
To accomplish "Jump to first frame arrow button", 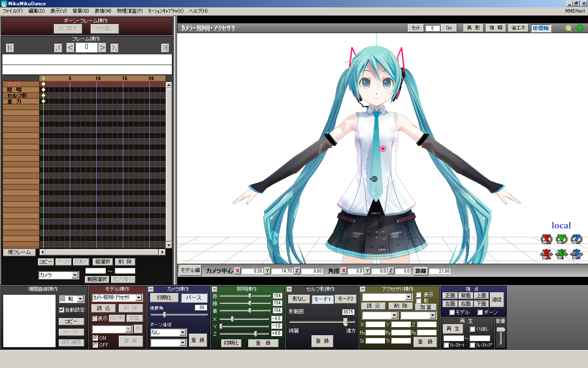I will pos(10,48).
